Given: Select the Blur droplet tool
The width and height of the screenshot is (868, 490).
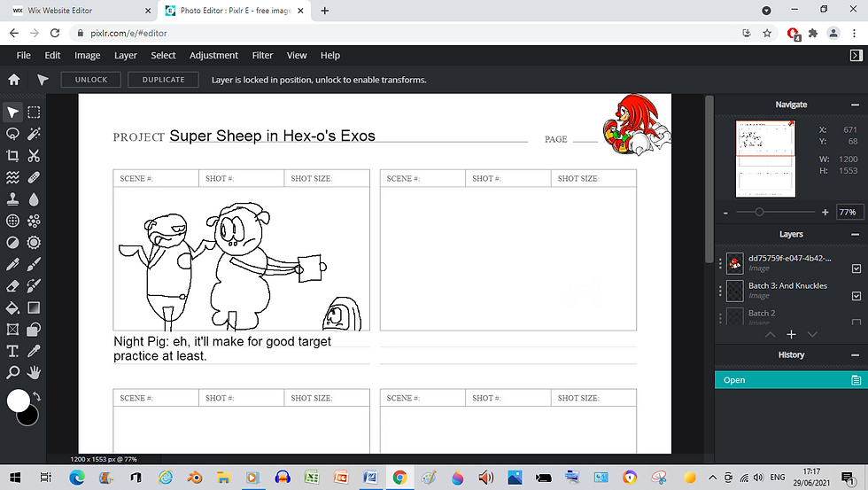Looking at the screenshot, I should click(34, 199).
